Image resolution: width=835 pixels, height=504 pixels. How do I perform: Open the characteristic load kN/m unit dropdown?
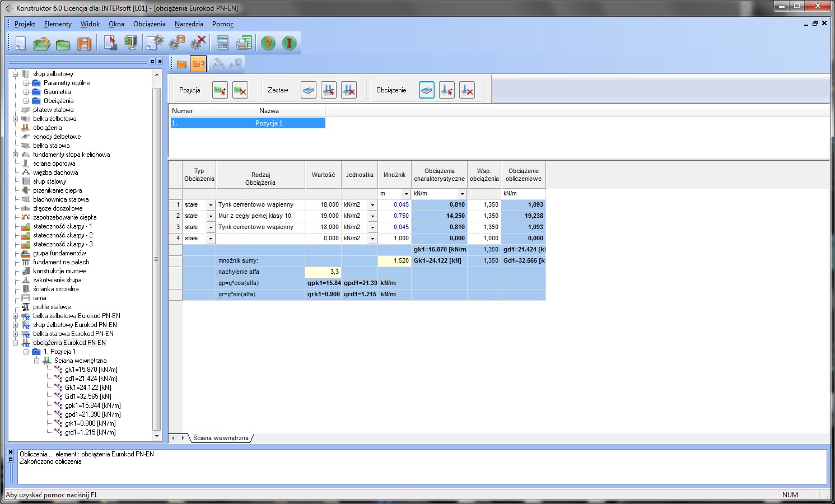(x=462, y=194)
